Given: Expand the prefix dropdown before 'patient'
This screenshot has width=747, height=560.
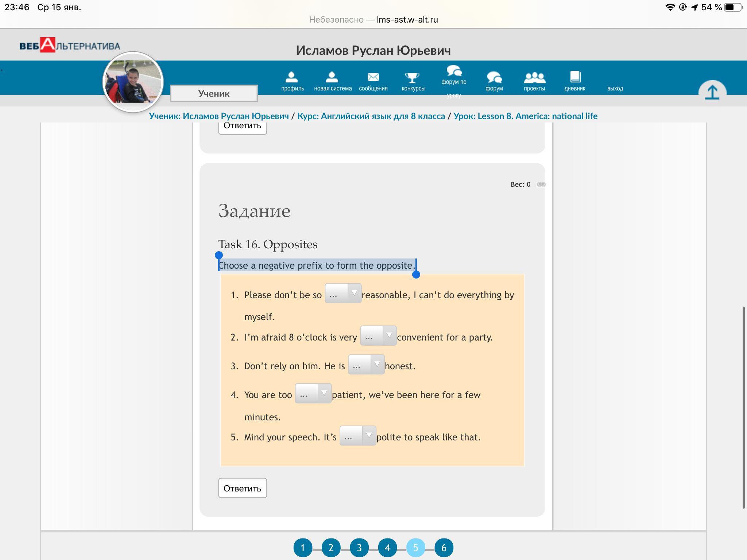Looking at the screenshot, I should tap(313, 393).
